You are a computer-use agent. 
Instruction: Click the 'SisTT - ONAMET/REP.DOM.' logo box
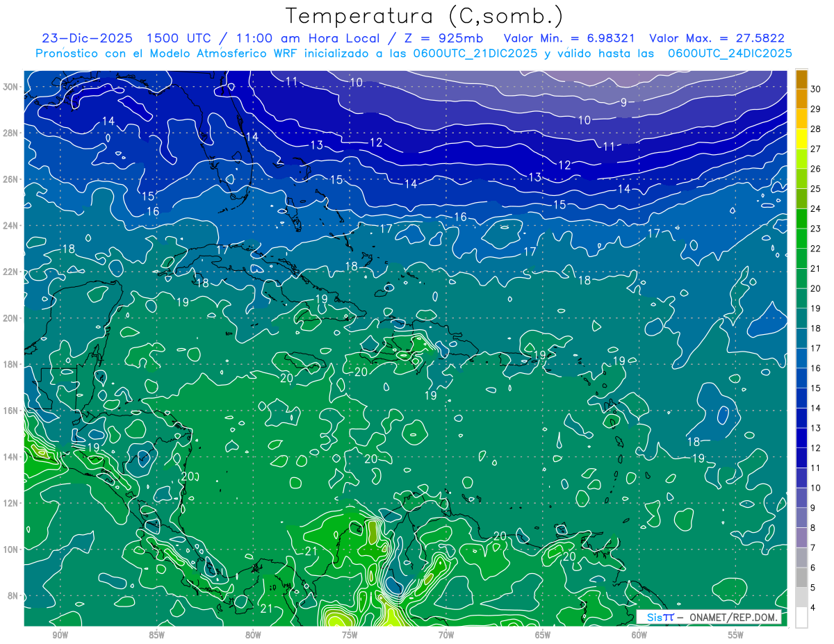point(708,618)
